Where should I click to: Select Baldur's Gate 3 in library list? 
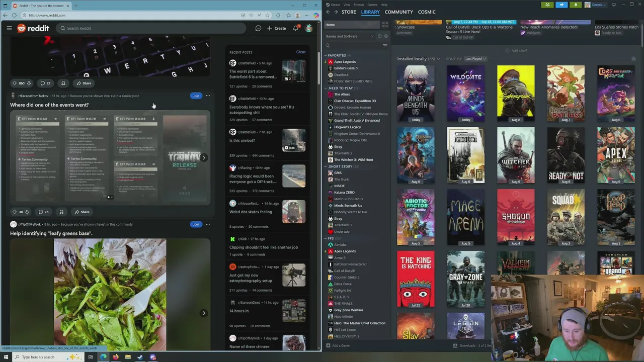tap(346, 68)
